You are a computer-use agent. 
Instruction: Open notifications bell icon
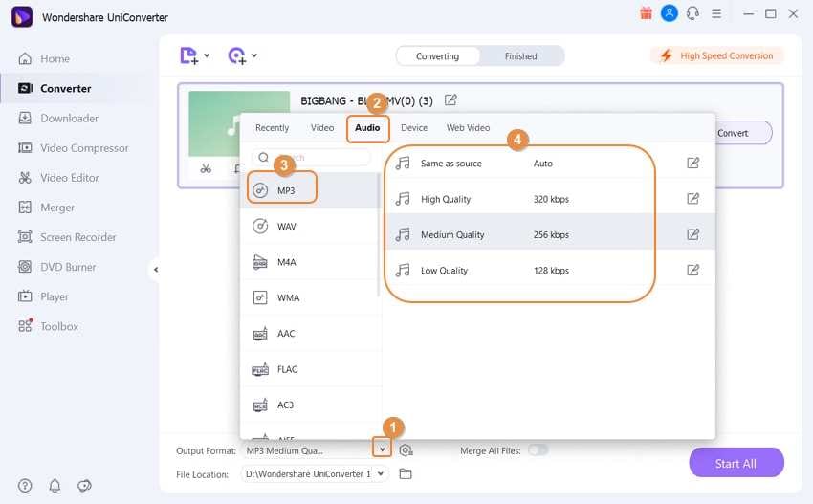coord(55,485)
